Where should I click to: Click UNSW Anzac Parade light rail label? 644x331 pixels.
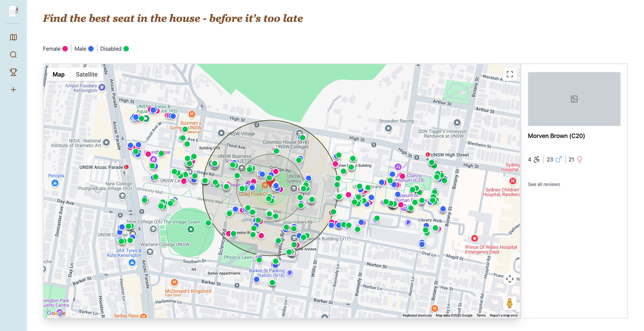point(101,167)
